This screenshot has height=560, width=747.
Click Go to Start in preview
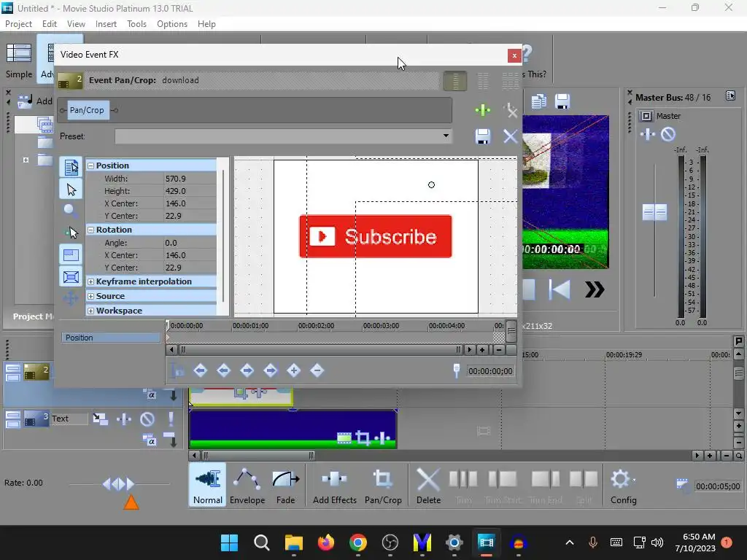pyautogui.click(x=560, y=289)
